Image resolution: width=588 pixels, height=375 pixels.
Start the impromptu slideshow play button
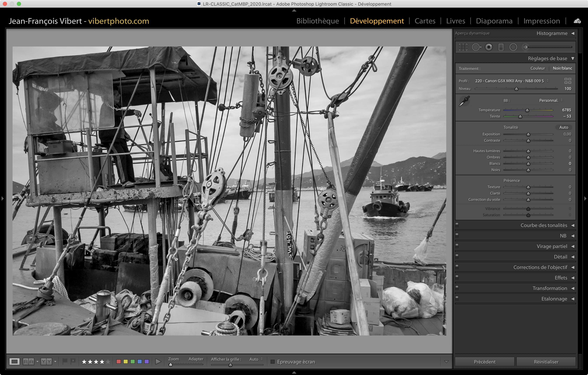(x=158, y=362)
